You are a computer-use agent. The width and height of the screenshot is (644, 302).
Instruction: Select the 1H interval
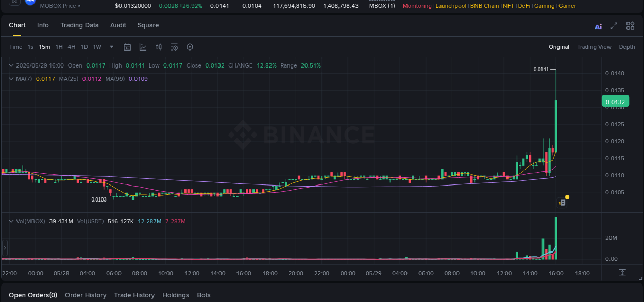[59, 47]
